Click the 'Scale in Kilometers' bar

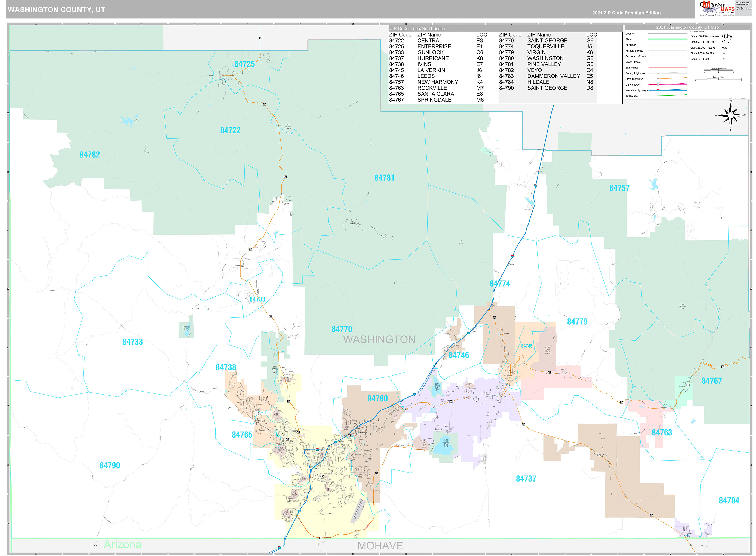[x=718, y=70]
